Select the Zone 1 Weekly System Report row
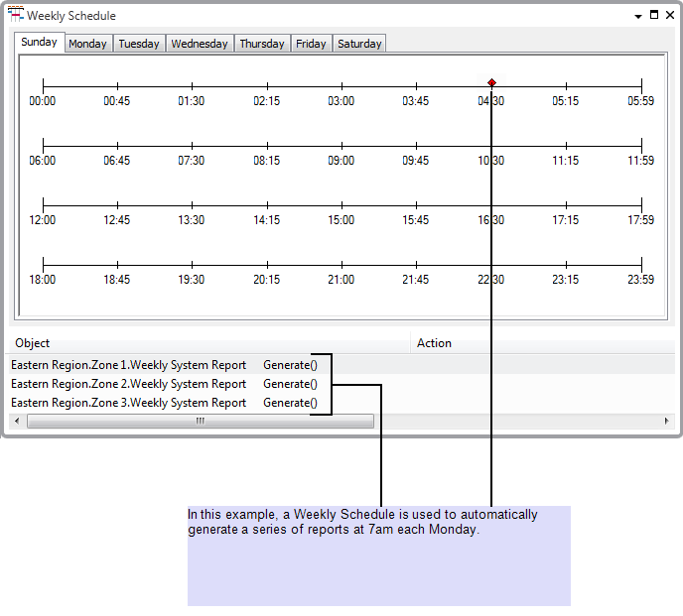The height and width of the screenshot is (616, 683). point(129,364)
